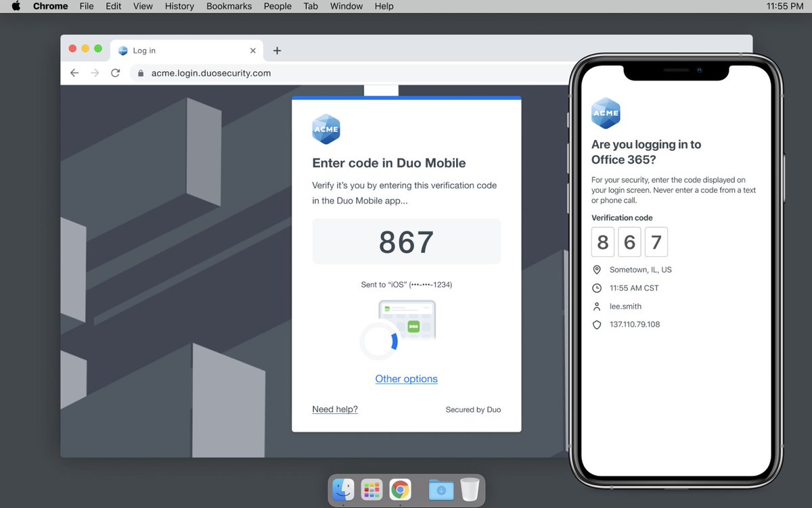This screenshot has width=812, height=508.
Task: Open the People menu
Action: click(277, 6)
